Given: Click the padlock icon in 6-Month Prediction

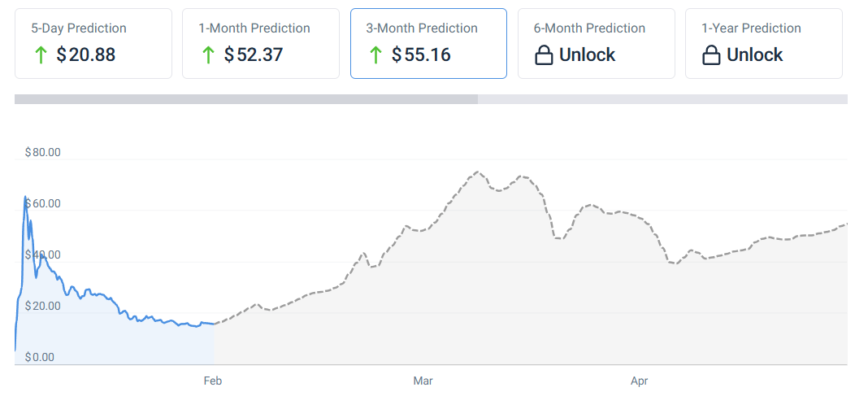Looking at the screenshot, I should pos(544,55).
